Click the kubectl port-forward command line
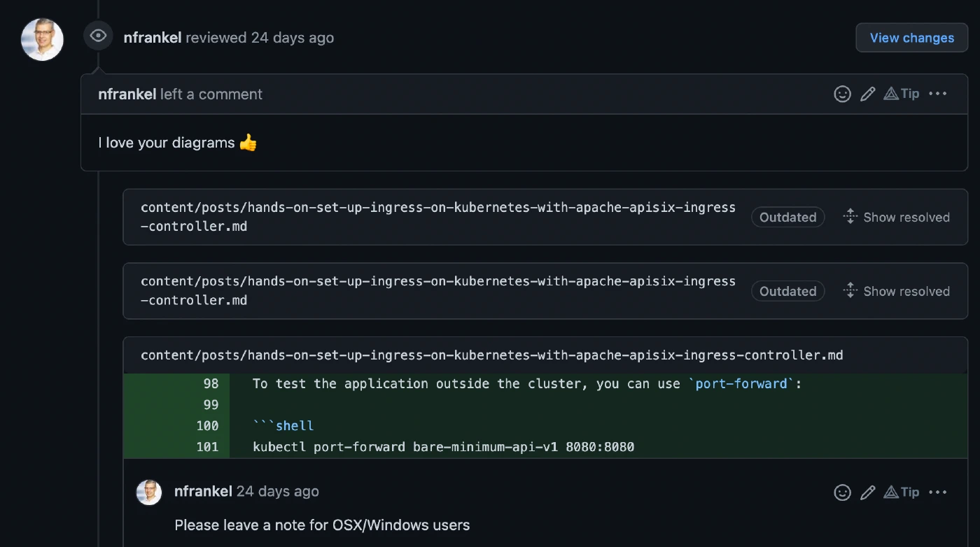The height and width of the screenshot is (547, 980). (444, 446)
